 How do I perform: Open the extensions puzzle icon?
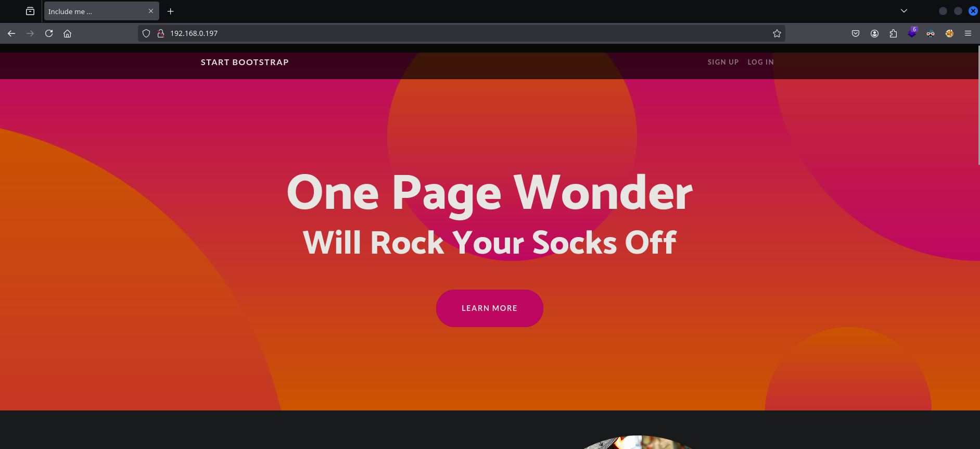point(893,33)
